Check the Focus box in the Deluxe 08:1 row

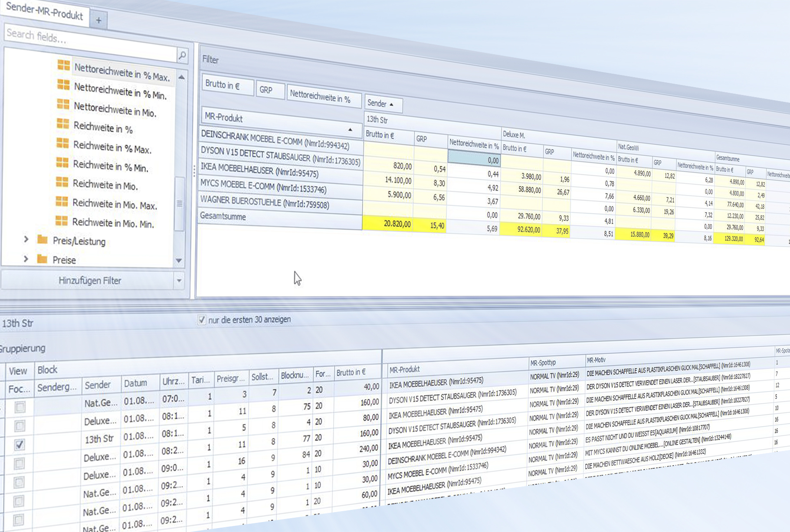click(20, 426)
